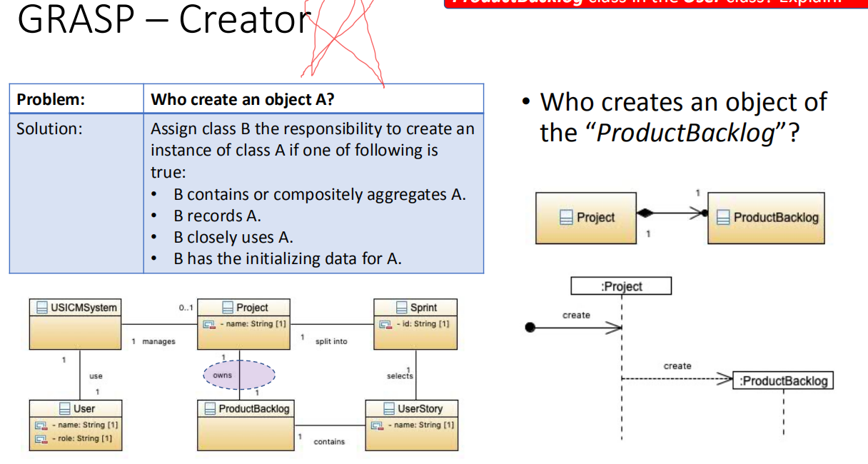Viewport: 868px width, 464px height.
Task: Click the 'contains' label near ProductBacklog
Action: tap(329, 442)
